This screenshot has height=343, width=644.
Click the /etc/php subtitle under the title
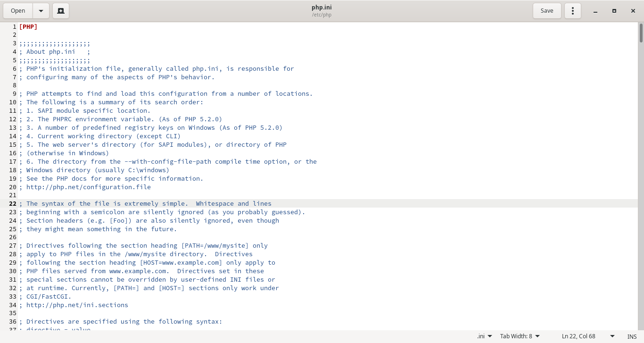(322, 15)
